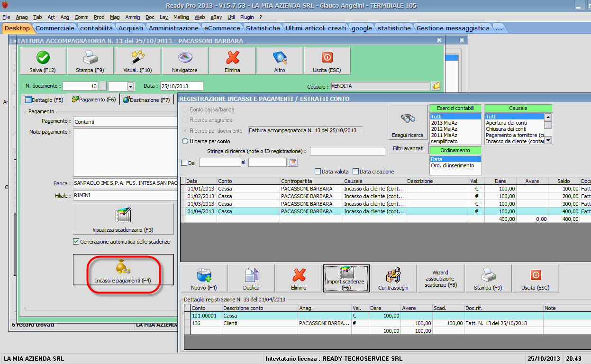Open calendar picker next to date range
Viewport: 591px width, 364px height.
[293, 163]
